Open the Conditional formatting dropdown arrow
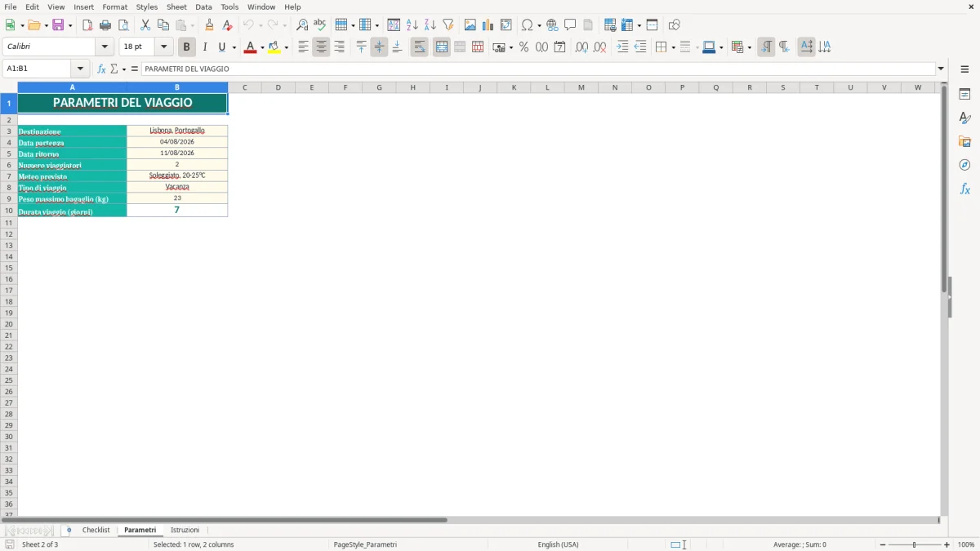 click(748, 47)
